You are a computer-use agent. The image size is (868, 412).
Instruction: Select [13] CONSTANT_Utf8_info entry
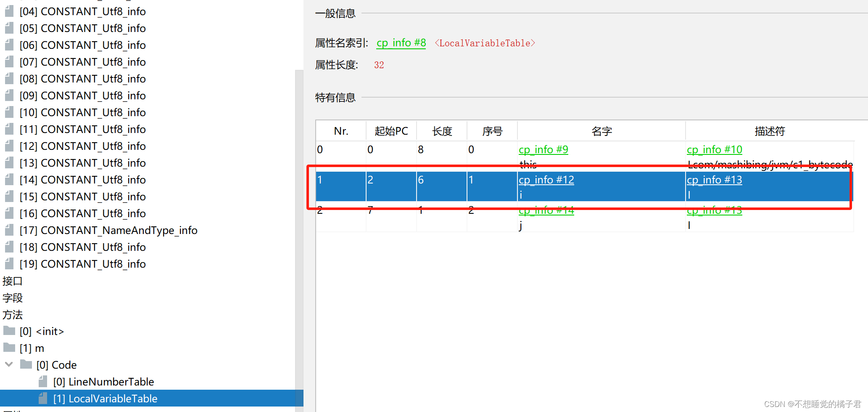(x=83, y=163)
